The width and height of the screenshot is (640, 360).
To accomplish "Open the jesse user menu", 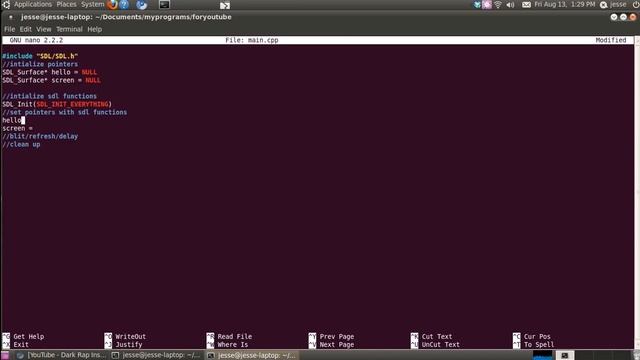I will tap(618, 4).
